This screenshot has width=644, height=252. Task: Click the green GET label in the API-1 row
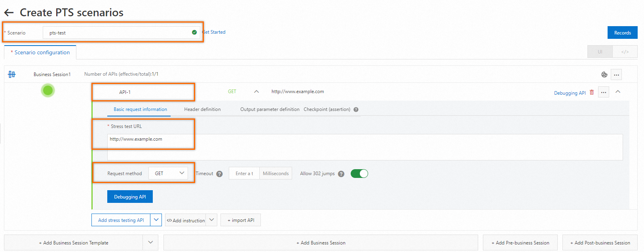(x=232, y=92)
